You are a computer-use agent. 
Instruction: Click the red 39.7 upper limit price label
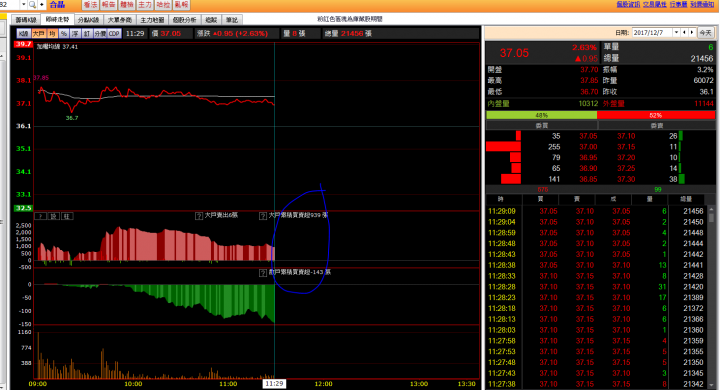[x=23, y=44]
